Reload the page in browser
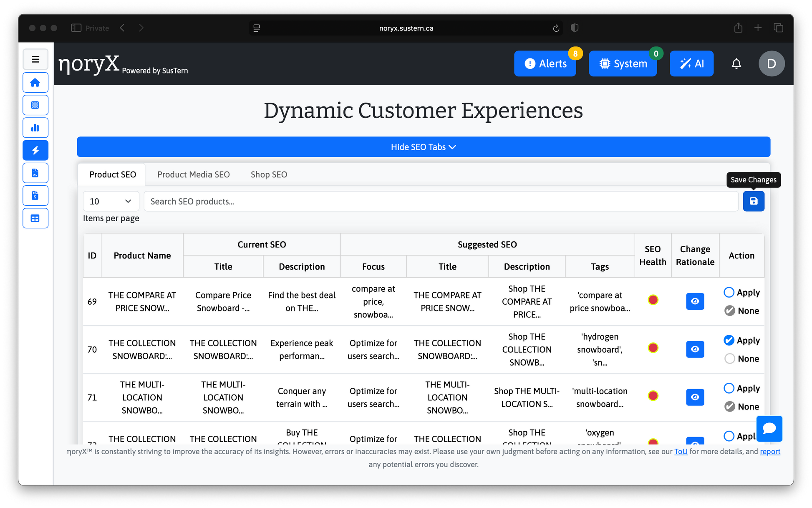The image size is (812, 508). click(556, 28)
